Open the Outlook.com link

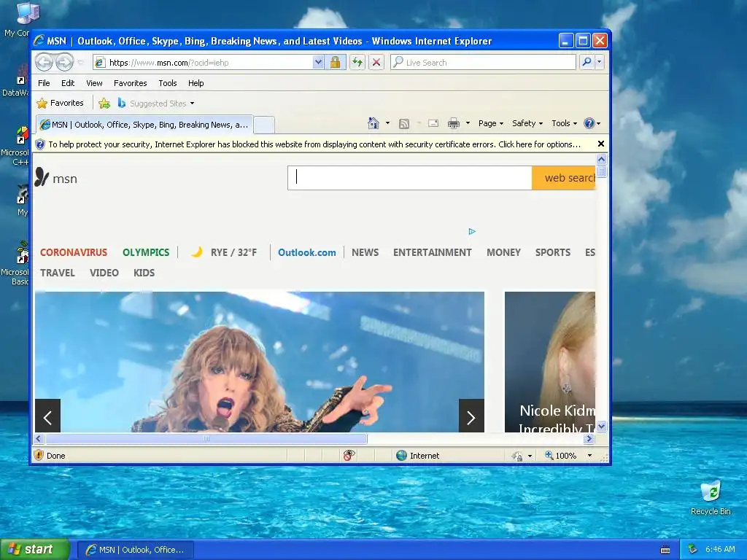point(307,252)
